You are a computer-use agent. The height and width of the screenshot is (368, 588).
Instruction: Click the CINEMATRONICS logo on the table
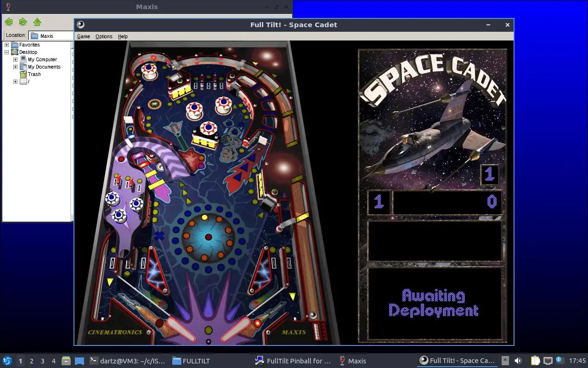(115, 332)
